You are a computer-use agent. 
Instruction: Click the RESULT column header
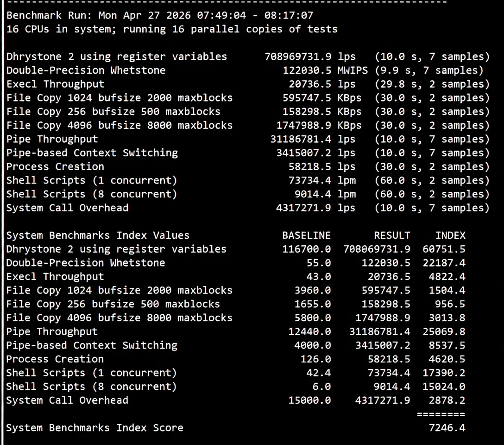click(392, 235)
